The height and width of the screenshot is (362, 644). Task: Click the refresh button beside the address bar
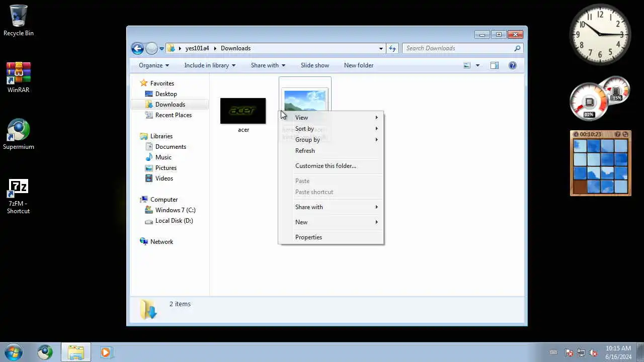pos(392,48)
